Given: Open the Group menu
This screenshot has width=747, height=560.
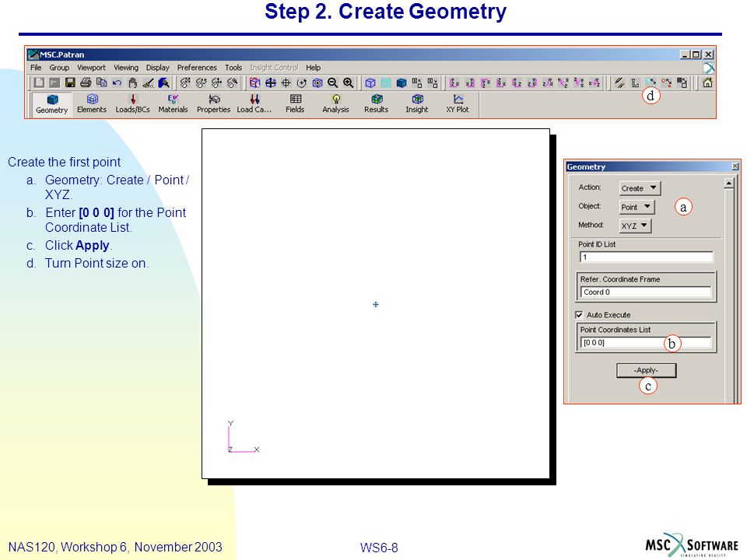Looking at the screenshot, I should 59,68.
